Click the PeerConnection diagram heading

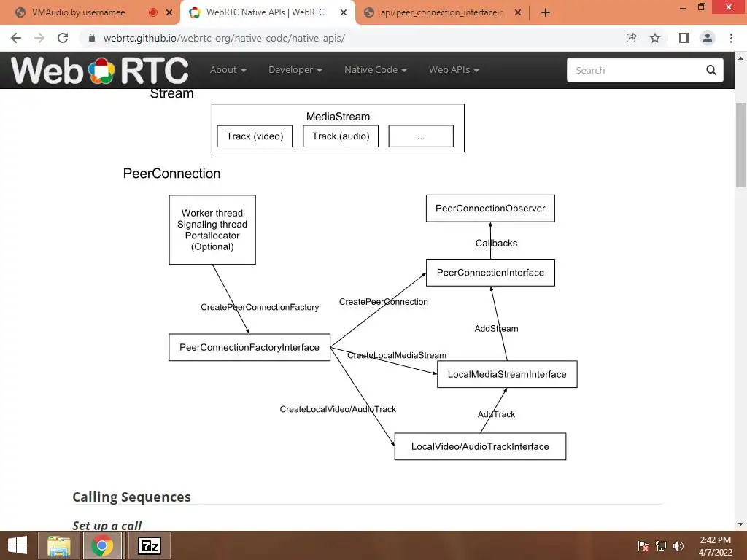[171, 174]
